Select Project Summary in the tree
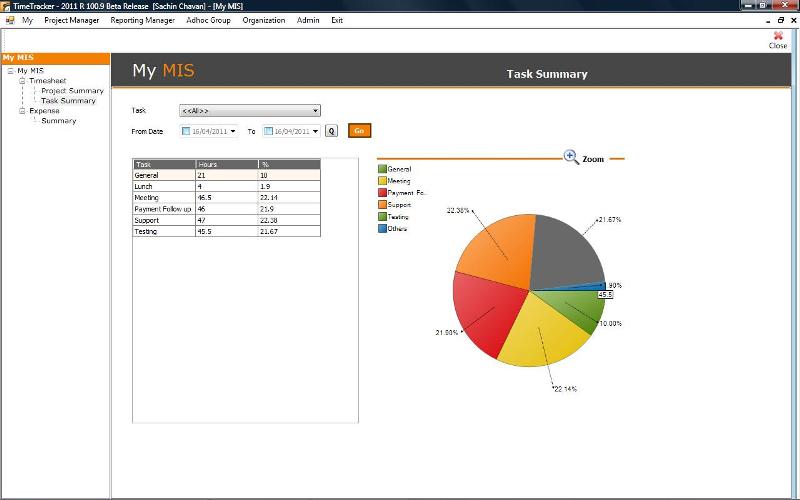Screen dimensions: 800x500 coord(72,91)
